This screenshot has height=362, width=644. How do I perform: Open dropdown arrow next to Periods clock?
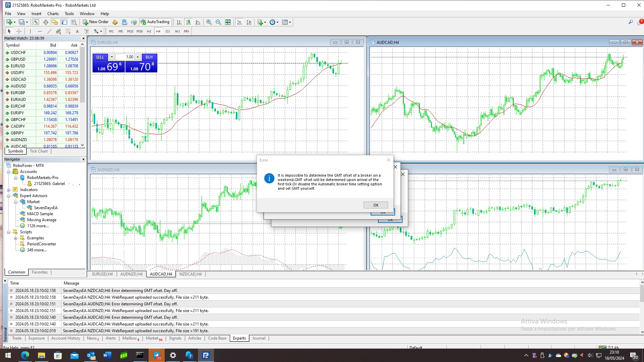click(x=277, y=22)
